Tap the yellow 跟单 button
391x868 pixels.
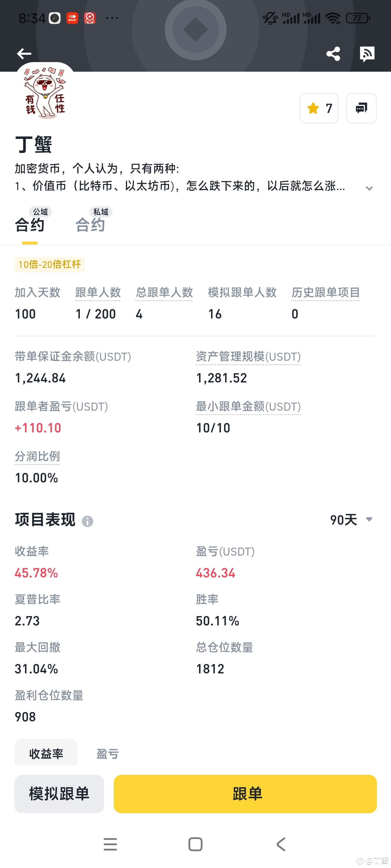tap(245, 793)
